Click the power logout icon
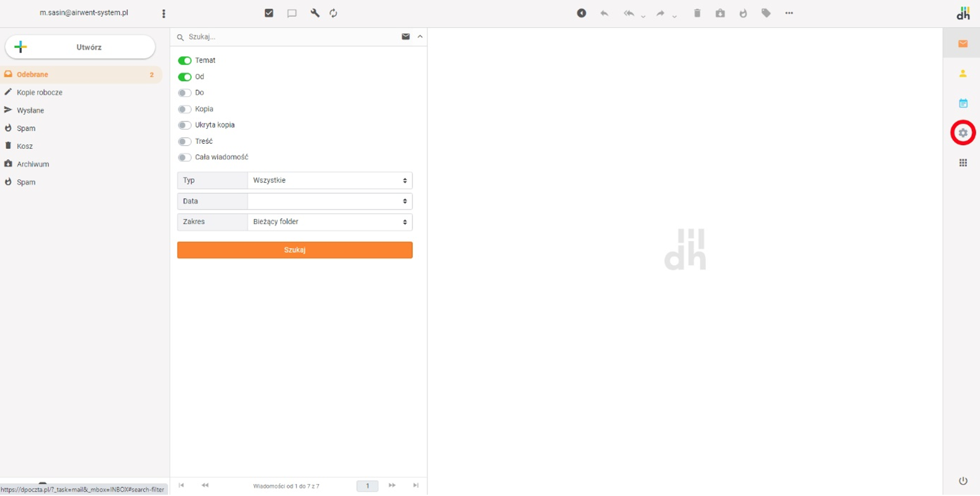This screenshot has height=496, width=980. point(963,481)
